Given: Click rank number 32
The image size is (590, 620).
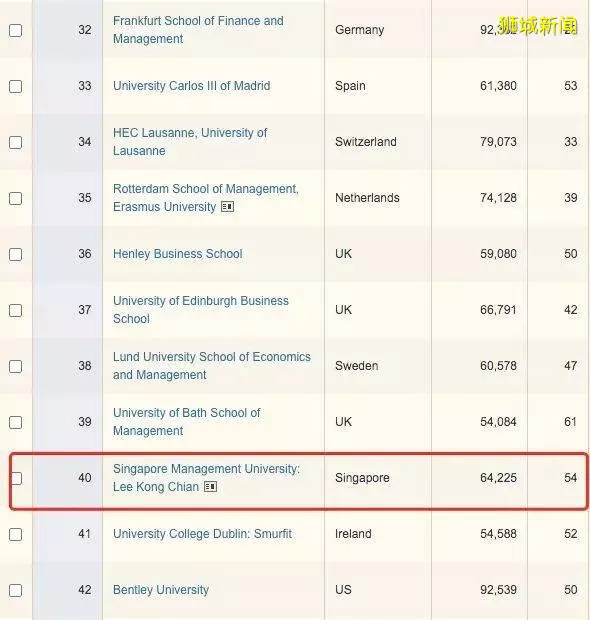Looking at the screenshot, I should coord(85,30).
